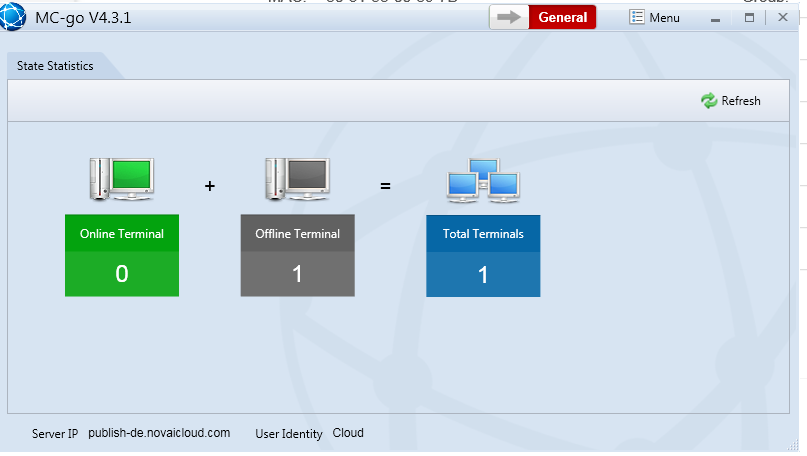807x456 pixels.
Task: Click the online terminal count of 0
Action: (122, 274)
